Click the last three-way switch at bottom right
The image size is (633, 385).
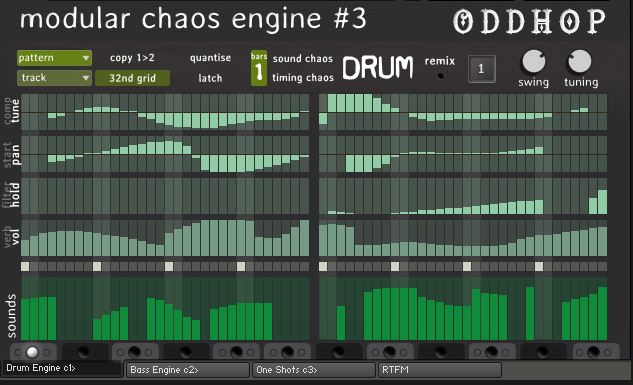(593, 352)
